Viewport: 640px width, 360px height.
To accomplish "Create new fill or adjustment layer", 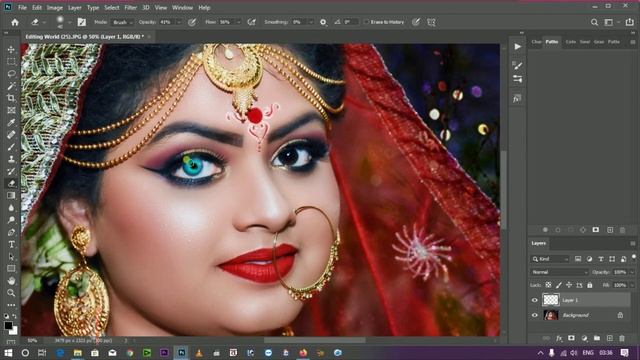I will 584,338.
